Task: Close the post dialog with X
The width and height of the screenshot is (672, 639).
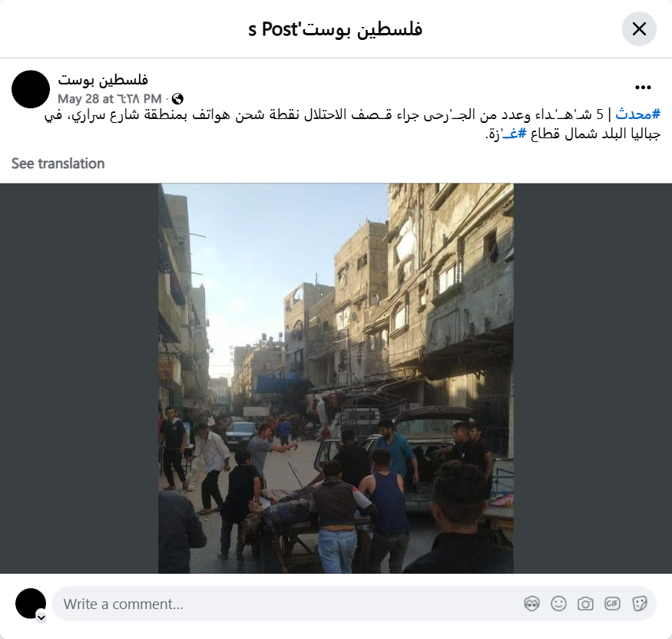Action: (639, 29)
